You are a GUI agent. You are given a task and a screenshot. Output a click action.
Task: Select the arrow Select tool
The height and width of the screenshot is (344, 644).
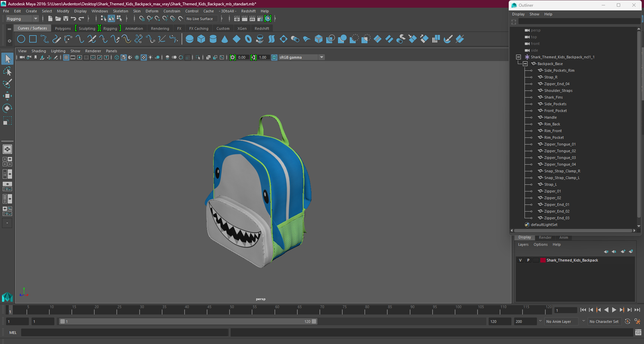click(x=7, y=59)
